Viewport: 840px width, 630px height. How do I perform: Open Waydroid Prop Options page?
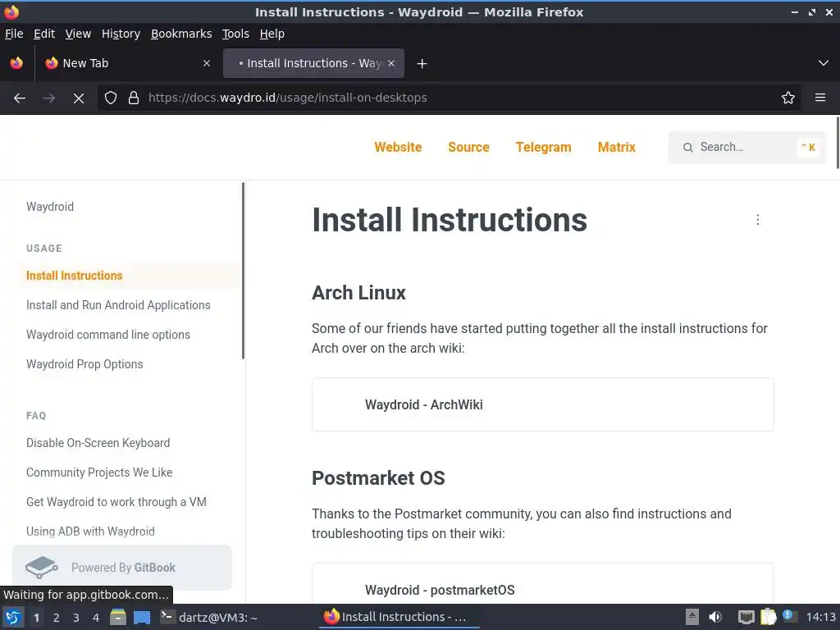click(84, 363)
